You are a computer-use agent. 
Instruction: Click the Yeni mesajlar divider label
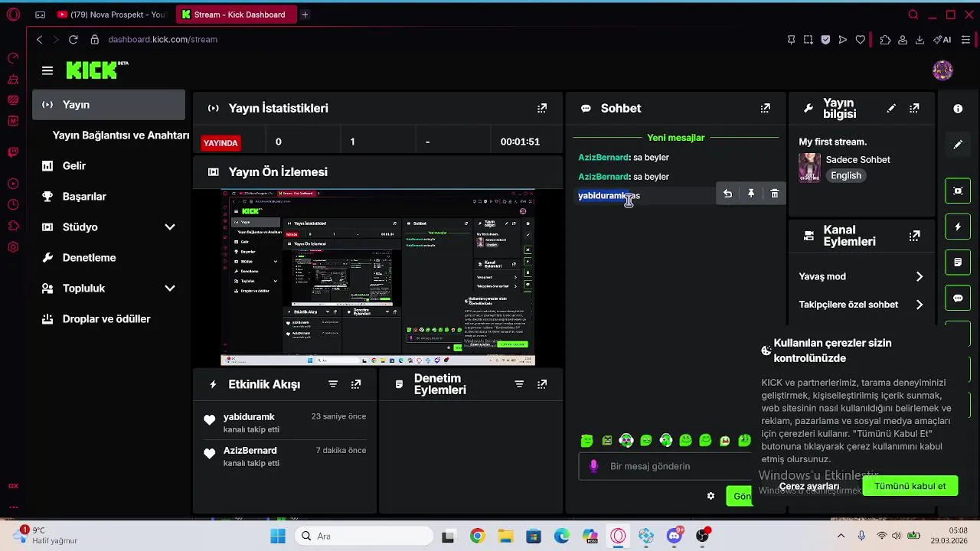(675, 138)
